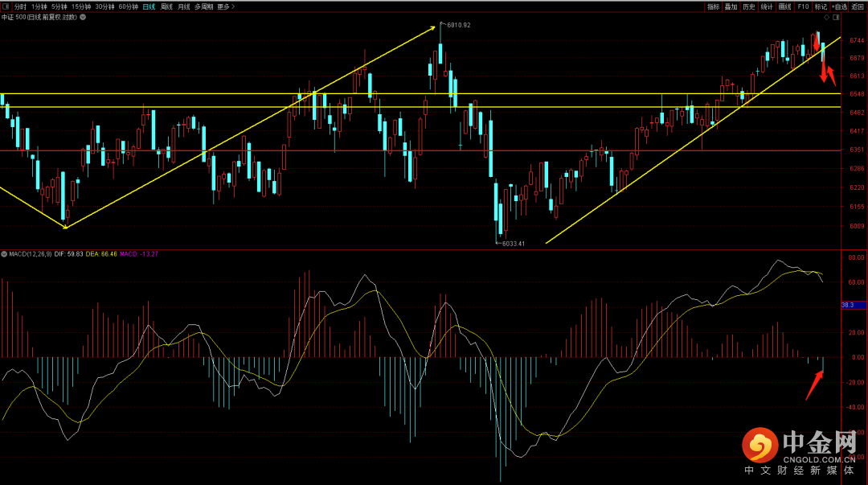
Task: Switch to 月线 monthly chart
Action: point(184,6)
